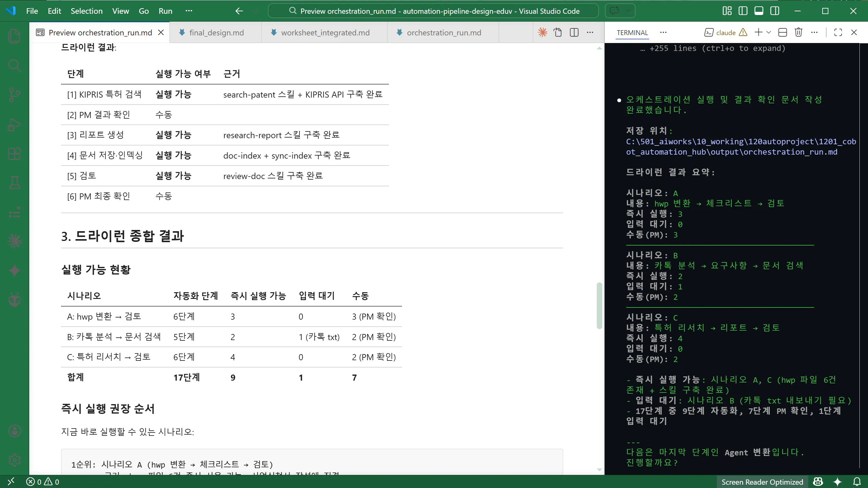Image resolution: width=868 pixels, height=488 pixels.
Task: Toggle the bottom Panel visibility
Action: pos(759,11)
